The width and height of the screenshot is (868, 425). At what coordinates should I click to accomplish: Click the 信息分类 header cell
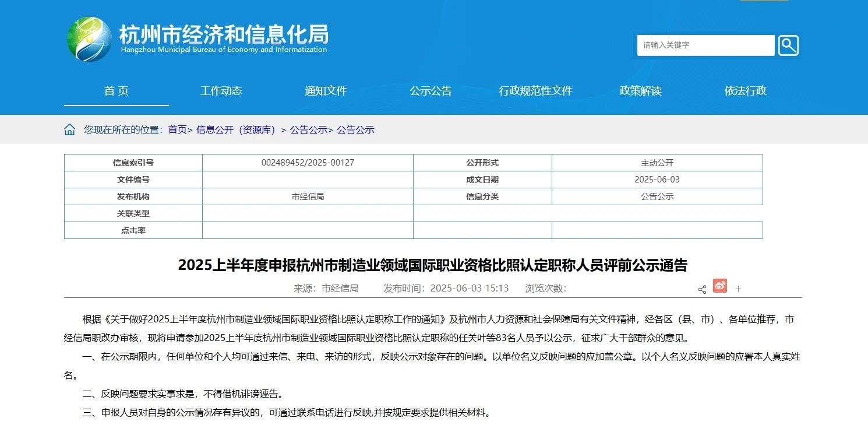pyautogui.click(x=482, y=196)
